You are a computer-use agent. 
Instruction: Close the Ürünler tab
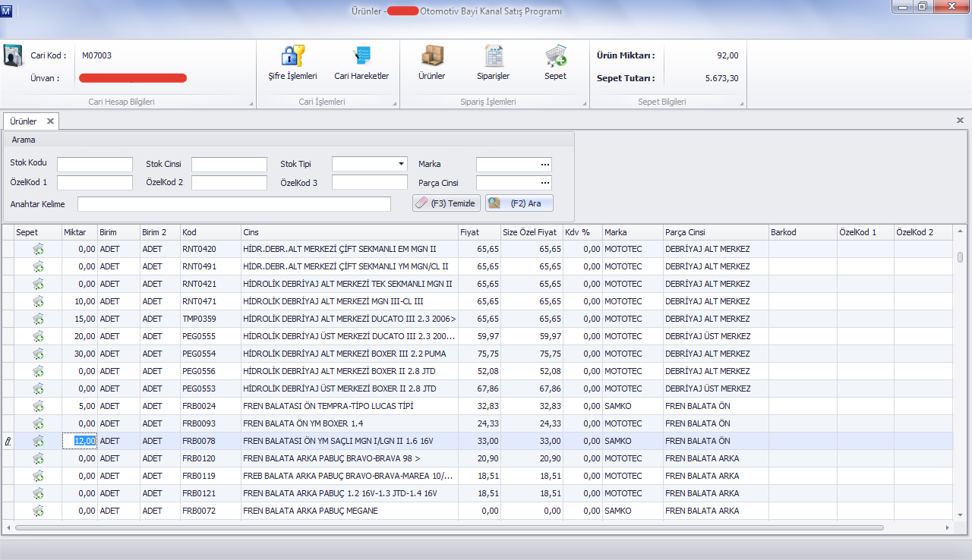pyautogui.click(x=50, y=121)
